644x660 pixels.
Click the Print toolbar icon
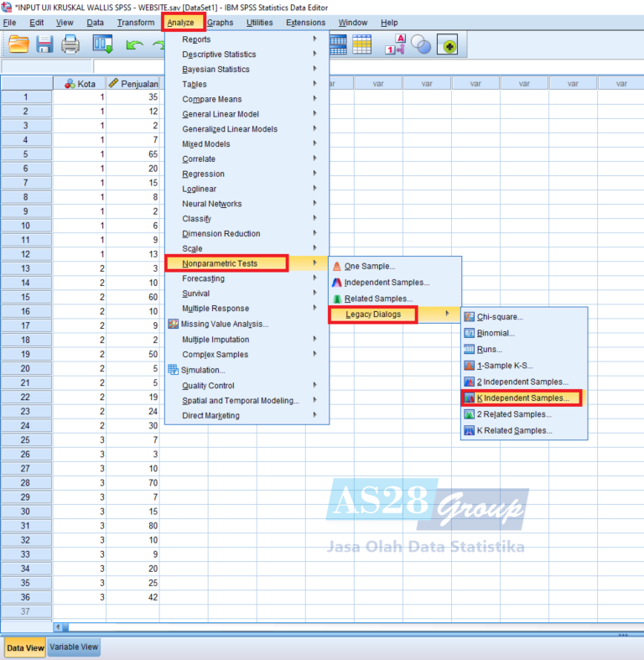(70, 45)
